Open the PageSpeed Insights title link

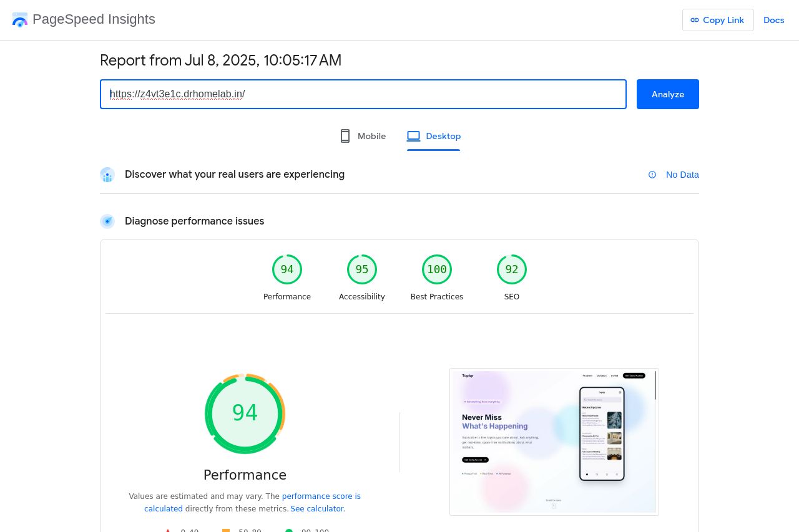point(94,19)
